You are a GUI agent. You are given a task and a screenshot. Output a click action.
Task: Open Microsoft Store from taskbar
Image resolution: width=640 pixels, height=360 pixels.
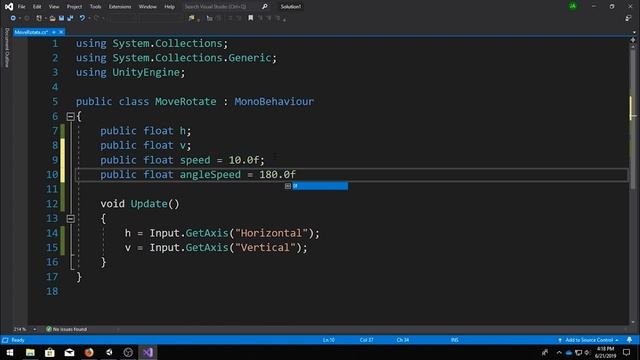49,352
